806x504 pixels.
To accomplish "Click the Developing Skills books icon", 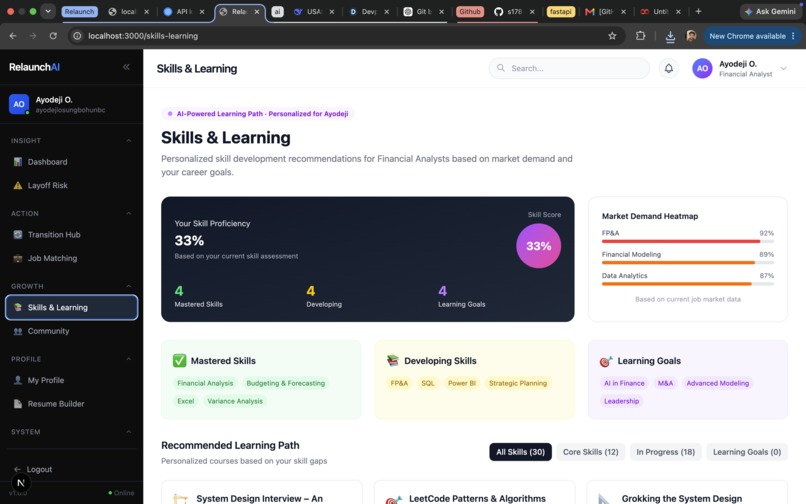I will (393, 361).
